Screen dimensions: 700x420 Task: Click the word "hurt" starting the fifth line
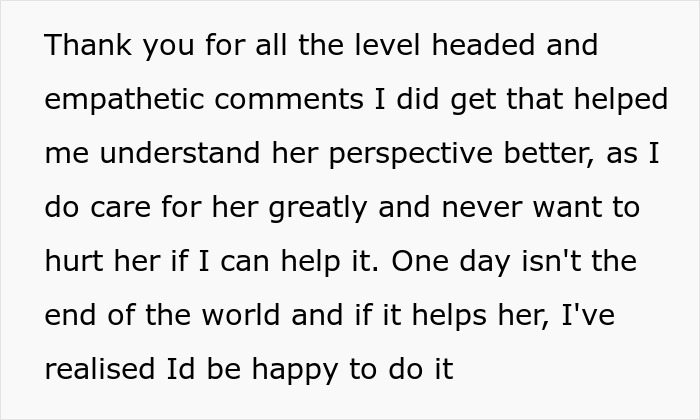(x=74, y=261)
